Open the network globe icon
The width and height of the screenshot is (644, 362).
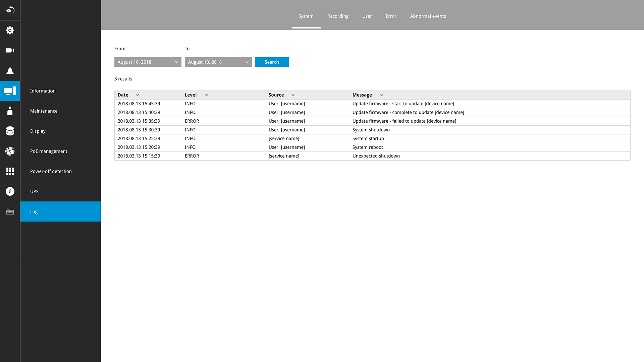click(10, 151)
